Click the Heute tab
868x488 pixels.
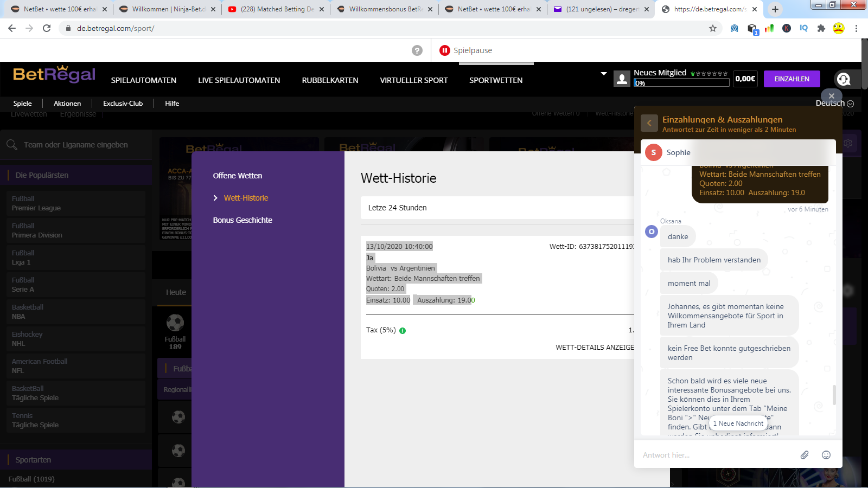point(176,292)
